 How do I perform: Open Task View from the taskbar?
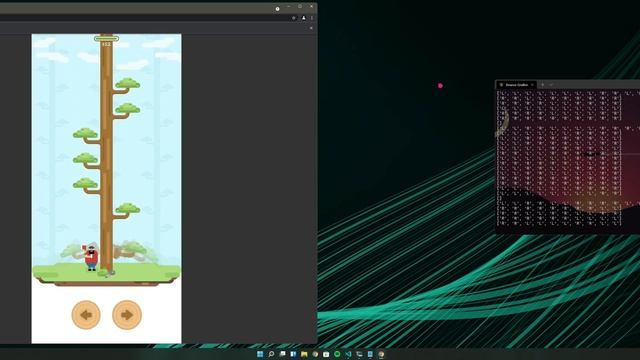point(282,354)
